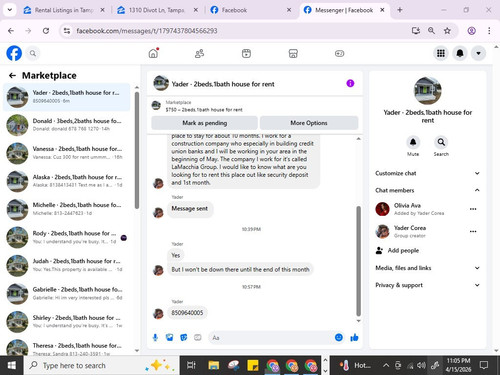Click the Mark as pending button

pos(204,123)
